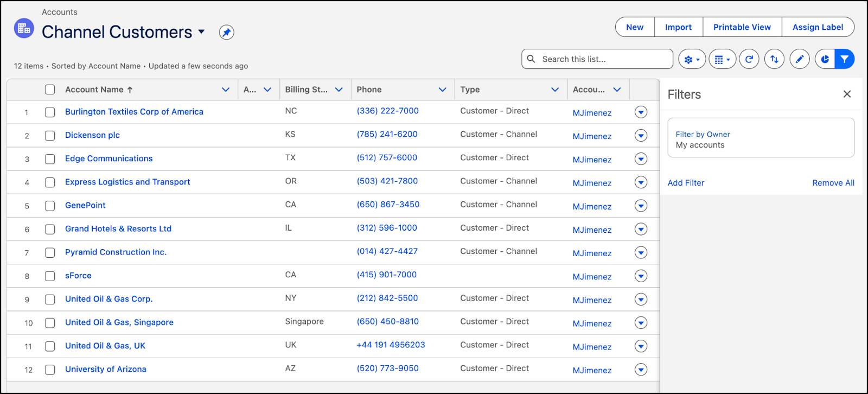This screenshot has width=868, height=394.
Task: Click the sort arrows icon button
Action: [x=775, y=59]
